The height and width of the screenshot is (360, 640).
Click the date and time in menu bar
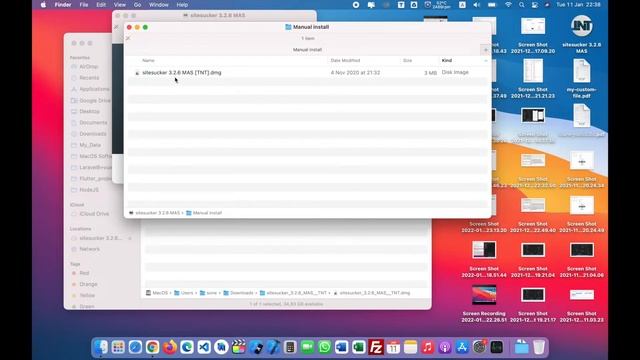tap(578, 5)
